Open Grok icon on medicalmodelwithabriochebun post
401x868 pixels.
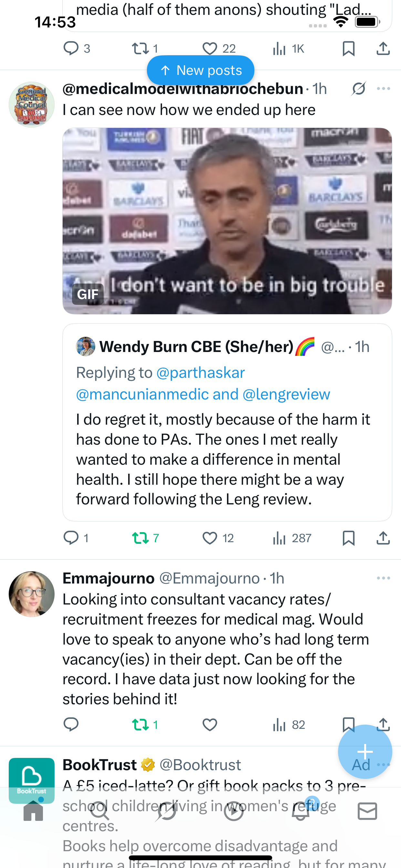pyautogui.click(x=358, y=89)
